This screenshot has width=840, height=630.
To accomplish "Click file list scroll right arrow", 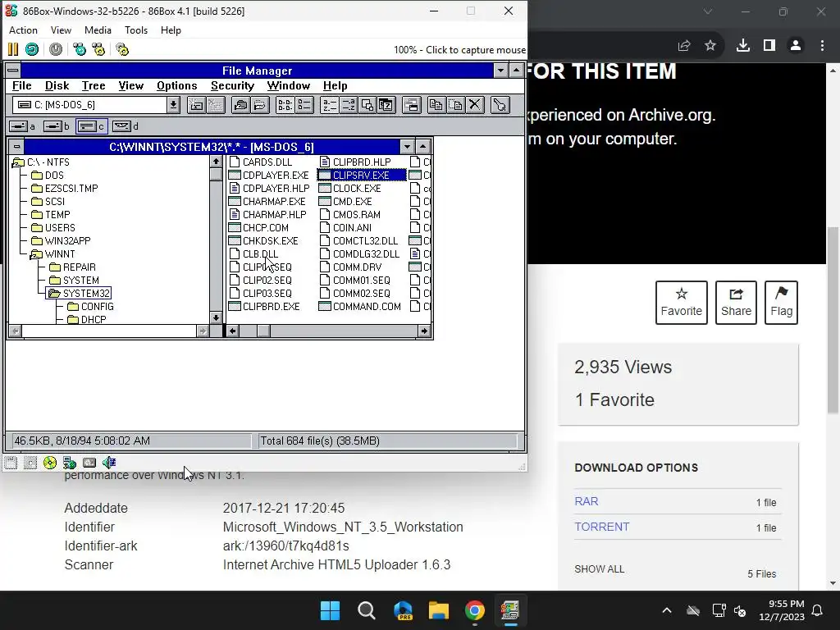I will pos(424,331).
